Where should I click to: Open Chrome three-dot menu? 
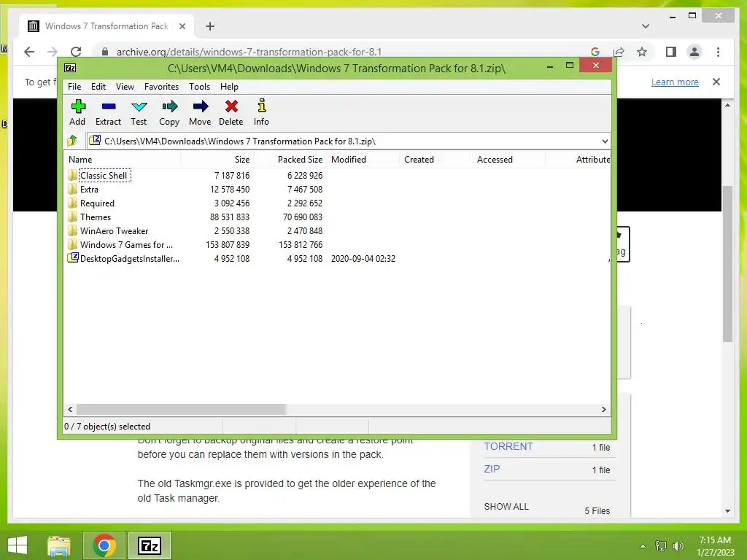[x=718, y=52]
